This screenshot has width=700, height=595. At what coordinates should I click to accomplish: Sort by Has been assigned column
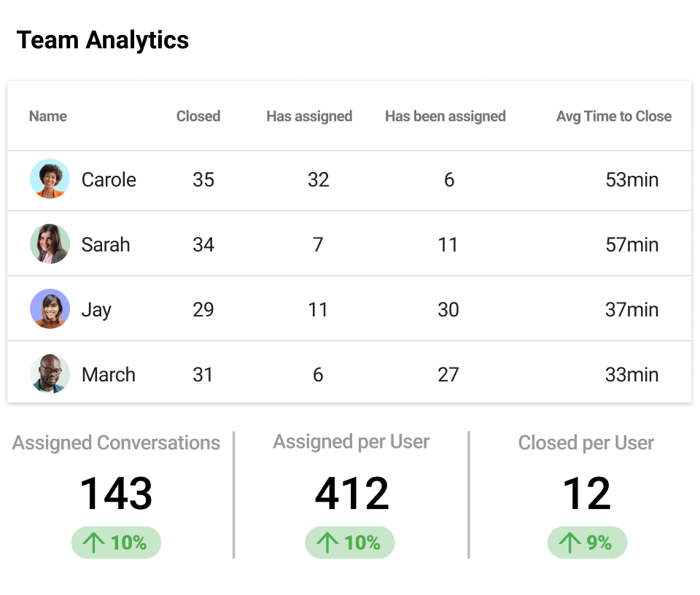click(x=446, y=116)
